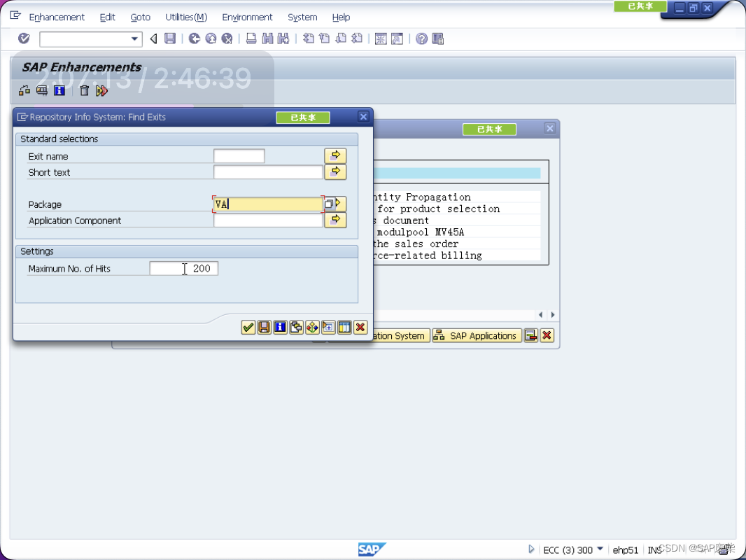Click the Application Component input field
The width and height of the screenshot is (746, 560).
coord(268,220)
